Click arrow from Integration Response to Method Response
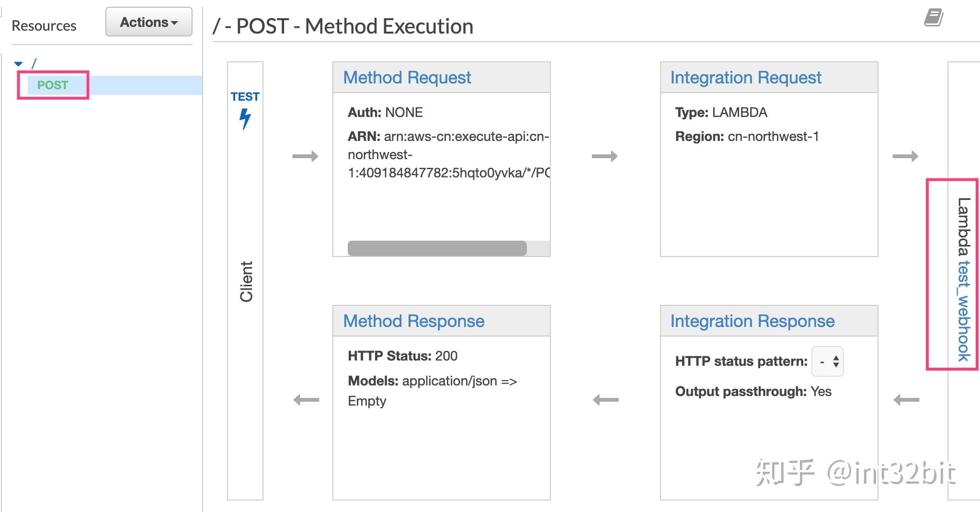The width and height of the screenshot is (980, 512). tap(605, 400)
